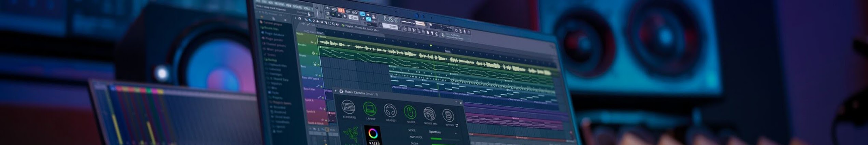Open the OPTIONS menu
The width and height of the screenshot is (868, 145).
click(297, 7)
